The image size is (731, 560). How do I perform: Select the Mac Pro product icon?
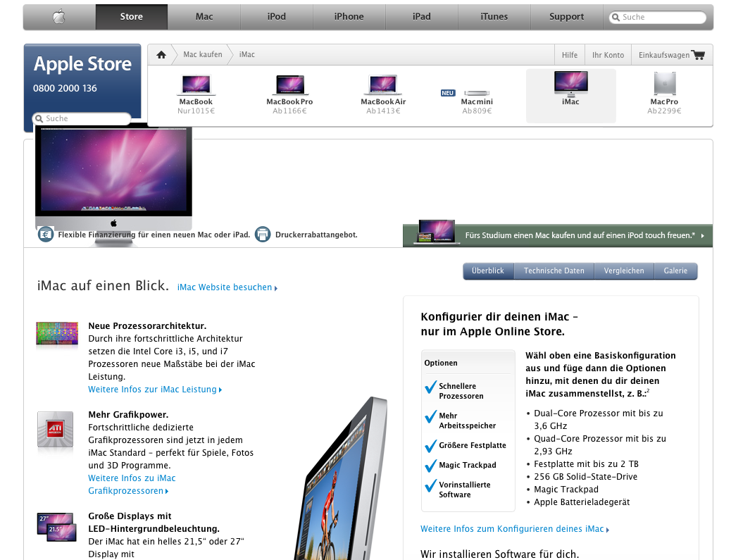(x=664, y=83)
